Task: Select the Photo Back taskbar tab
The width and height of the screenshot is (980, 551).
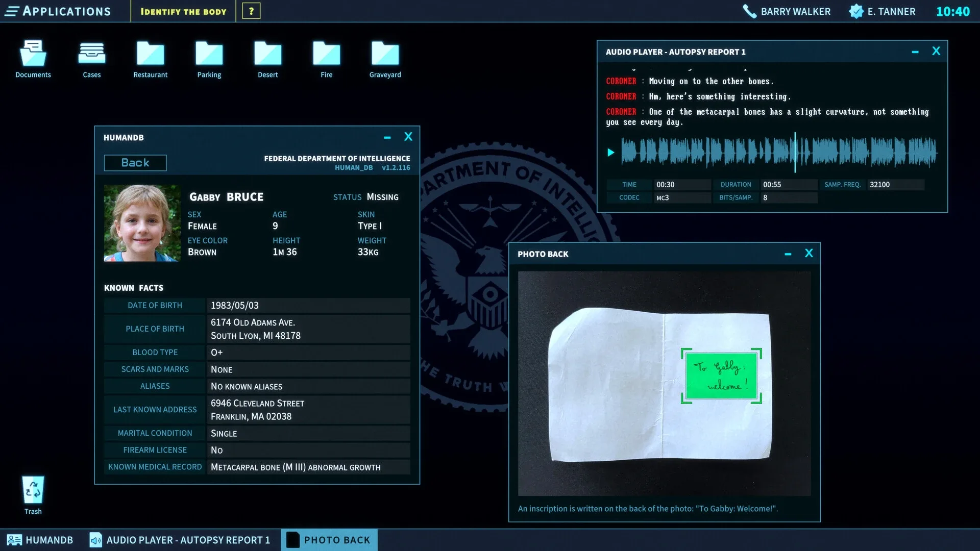Action: 329,540
